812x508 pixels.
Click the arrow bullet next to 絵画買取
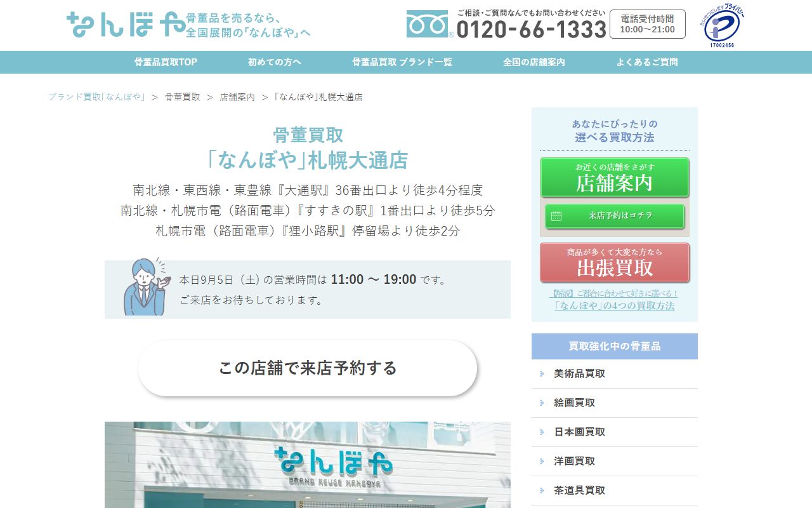tap(542, 403)
